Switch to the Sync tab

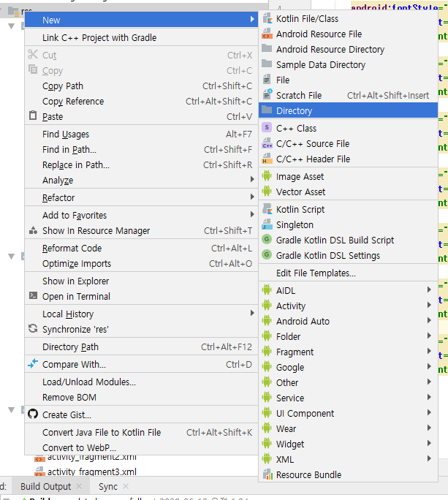[x=107, y=487]
